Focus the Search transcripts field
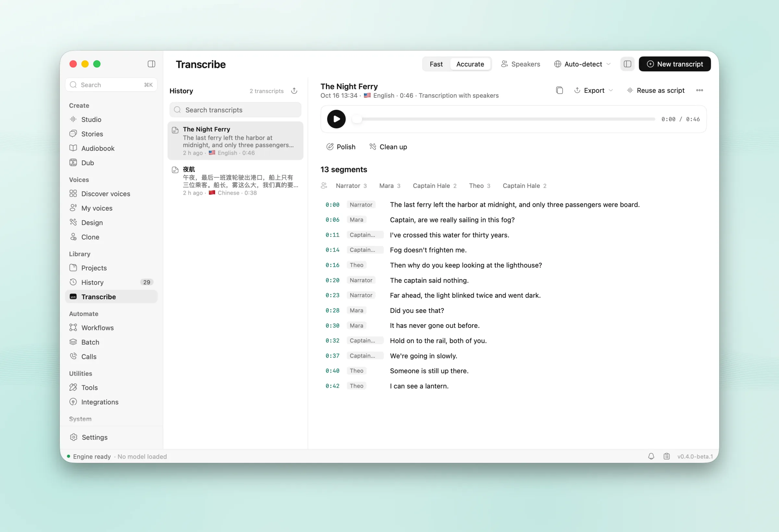The image size is (779, 532). click(x=235, y=110)
